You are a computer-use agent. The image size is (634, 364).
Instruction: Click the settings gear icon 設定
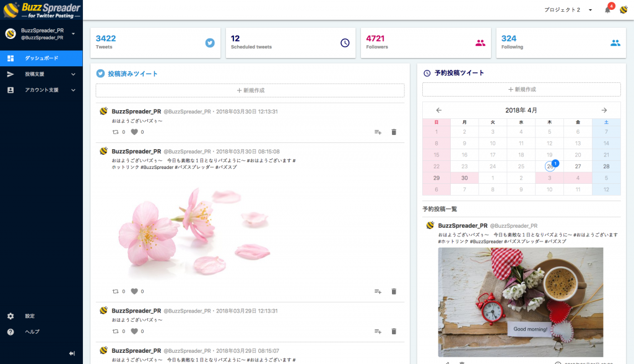pos(11,316)
